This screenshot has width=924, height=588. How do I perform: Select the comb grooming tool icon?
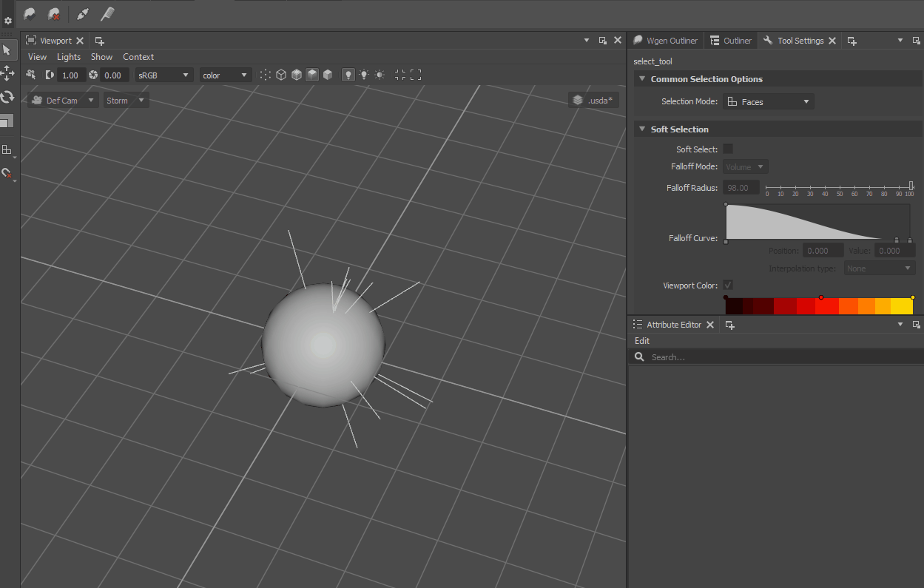(x=107, y=14)
